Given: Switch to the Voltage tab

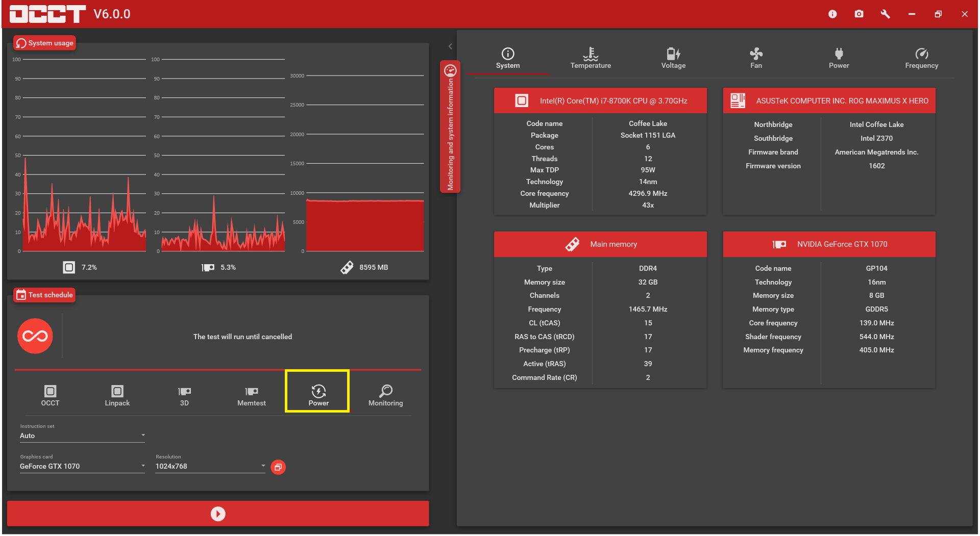Looking at the screenshot, I should tap(673, 59).
